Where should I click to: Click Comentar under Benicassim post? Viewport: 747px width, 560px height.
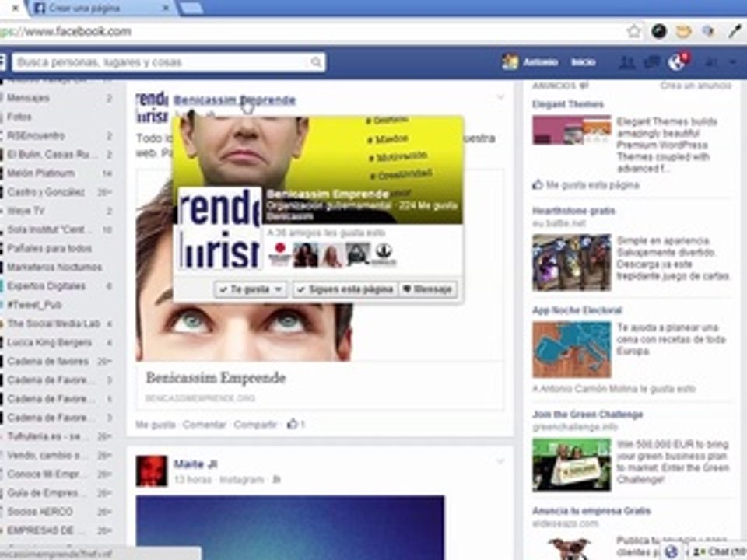click(x=205, y=425)
